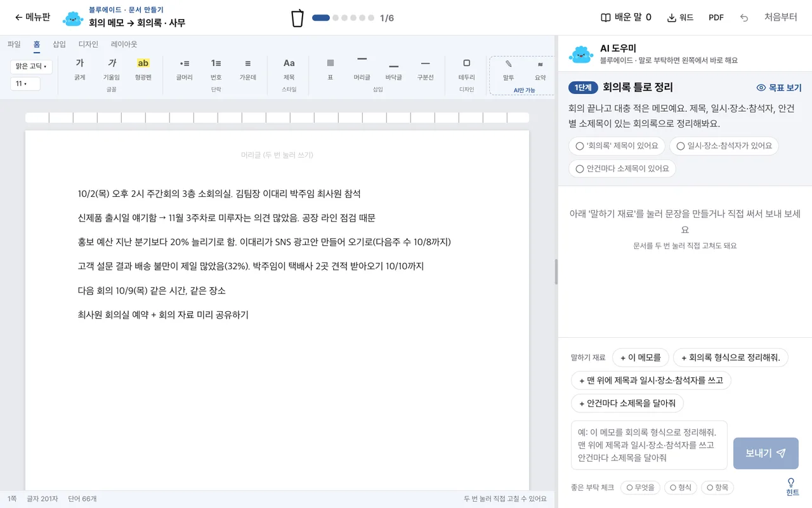Insert a divider line with 구분선
This screenshot has height=508, width=812.
coord(426,70)
